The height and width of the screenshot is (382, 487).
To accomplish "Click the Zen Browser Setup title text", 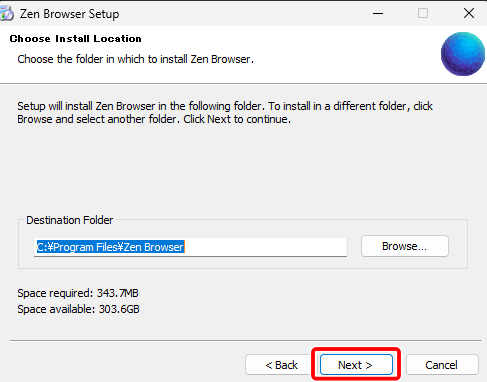I will point(69,14).
